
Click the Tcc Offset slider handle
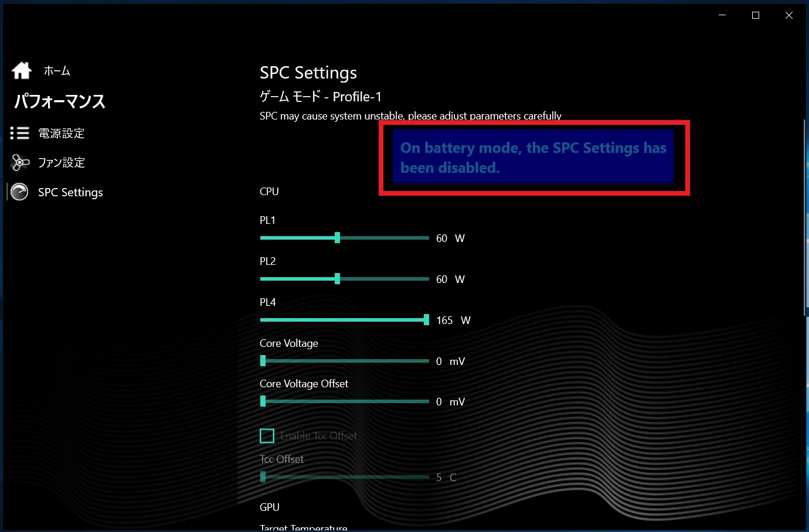tap(263, 477)
